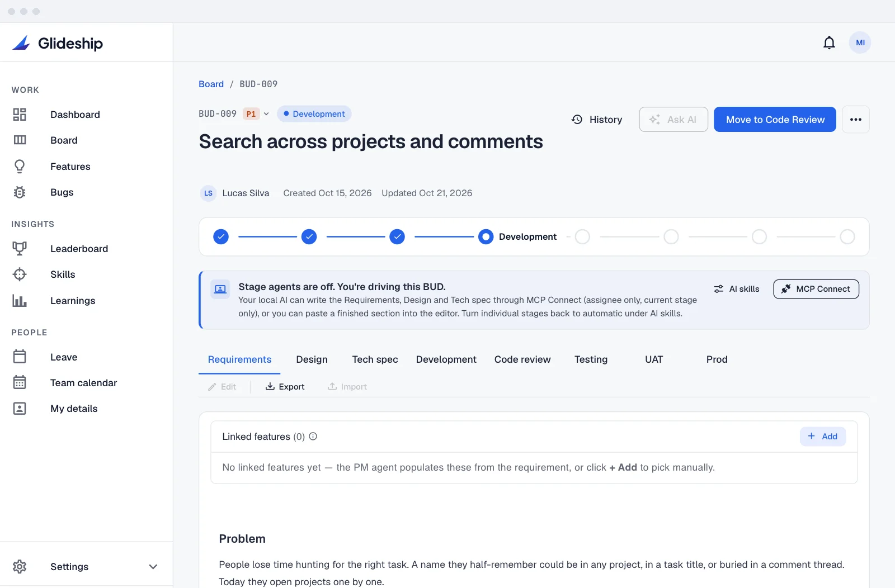The image size is (895, 588).
Task: Click the last empty stage circle
Action: pyautogui.click(x=847, y=237)
